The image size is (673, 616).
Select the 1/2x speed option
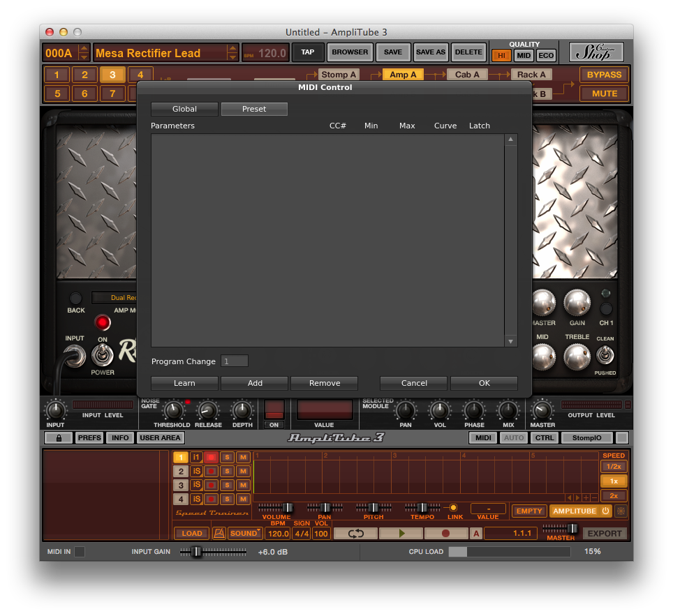point(614,466)
